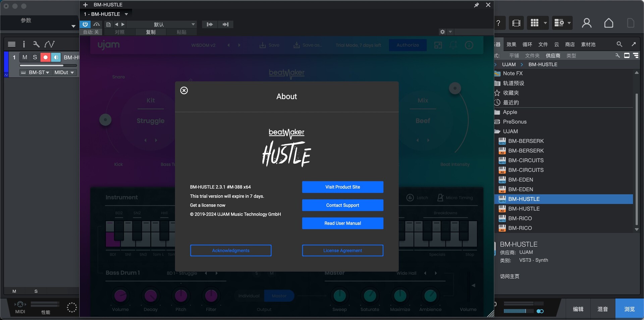The width and height of the screenshot is (644, 320).
Task: Go to next preset arrow
Action: (123, 24)
